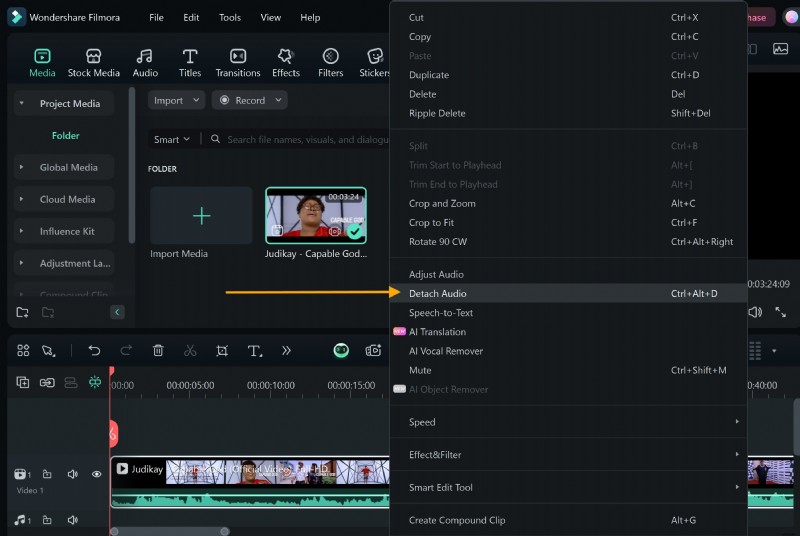Open the Audio library
This screenshot has width=800, height=536.
click(x=145, y=62)
